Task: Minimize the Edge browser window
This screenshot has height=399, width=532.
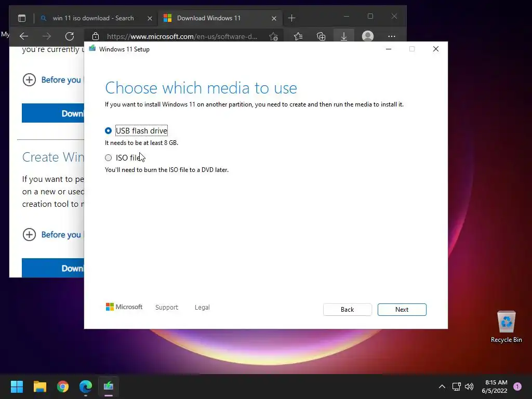Action: tap(347, 16)
